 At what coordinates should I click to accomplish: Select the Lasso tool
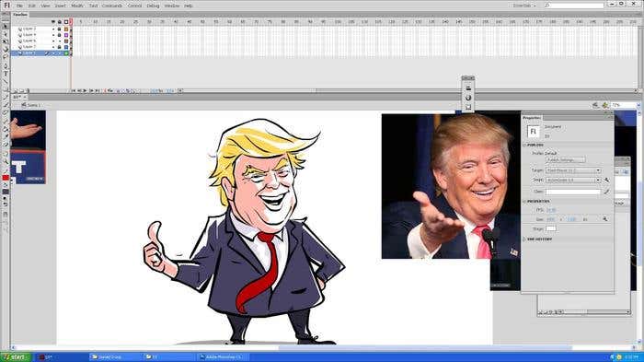tap(6, 56)
